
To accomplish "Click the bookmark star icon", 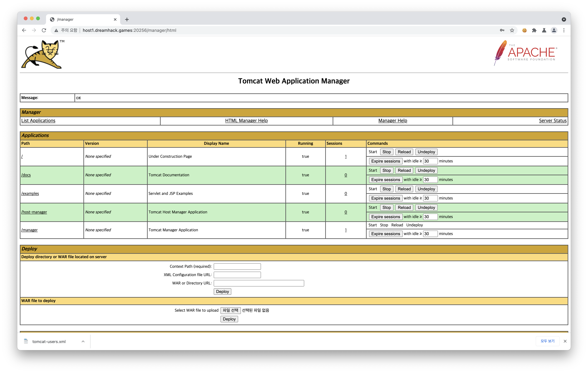I will click(x=512, y=30).
